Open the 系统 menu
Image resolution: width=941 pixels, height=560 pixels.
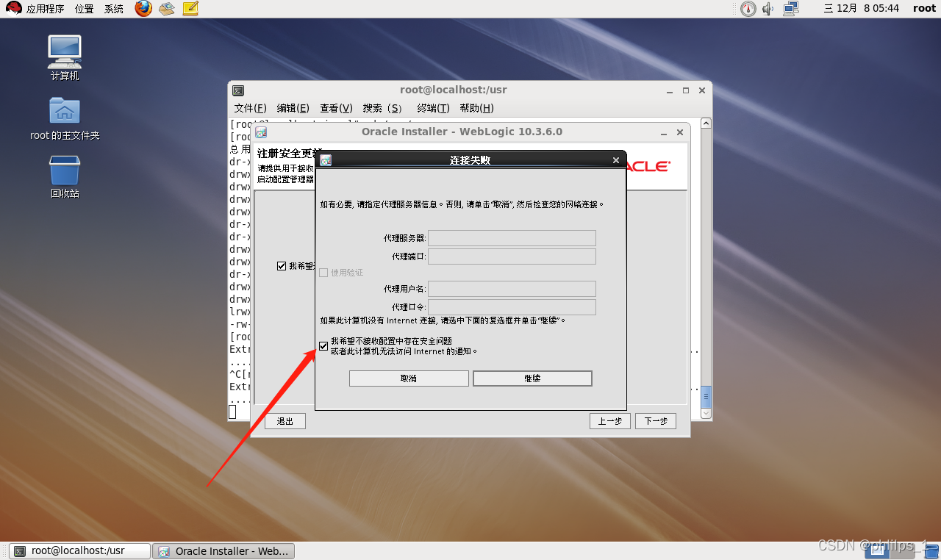tap(114, 9)
